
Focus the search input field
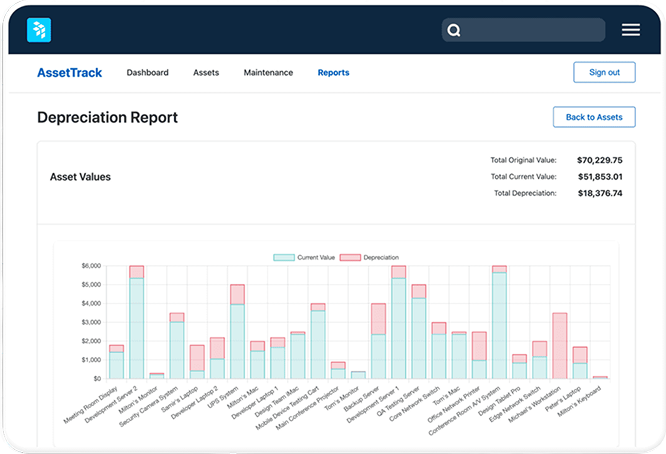coord(523,30)
